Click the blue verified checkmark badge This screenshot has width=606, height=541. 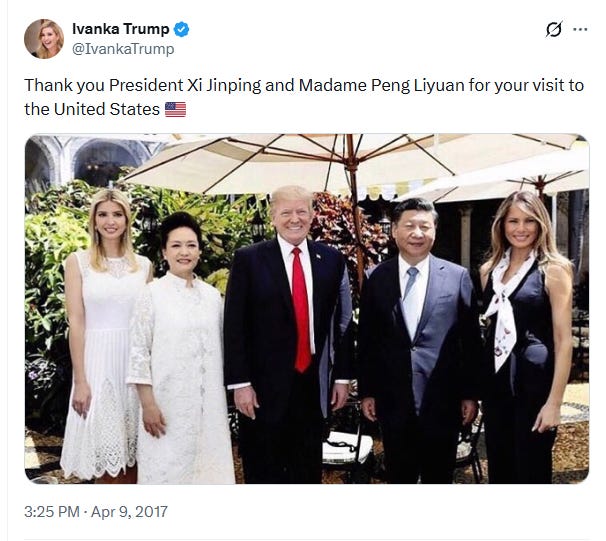(181, 29)
